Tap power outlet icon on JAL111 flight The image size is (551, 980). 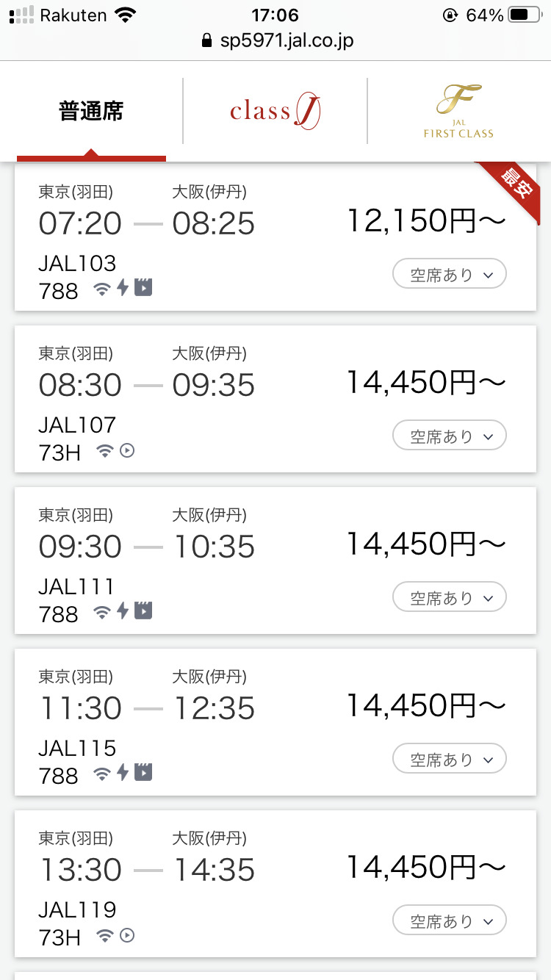[x=123, y=611]
